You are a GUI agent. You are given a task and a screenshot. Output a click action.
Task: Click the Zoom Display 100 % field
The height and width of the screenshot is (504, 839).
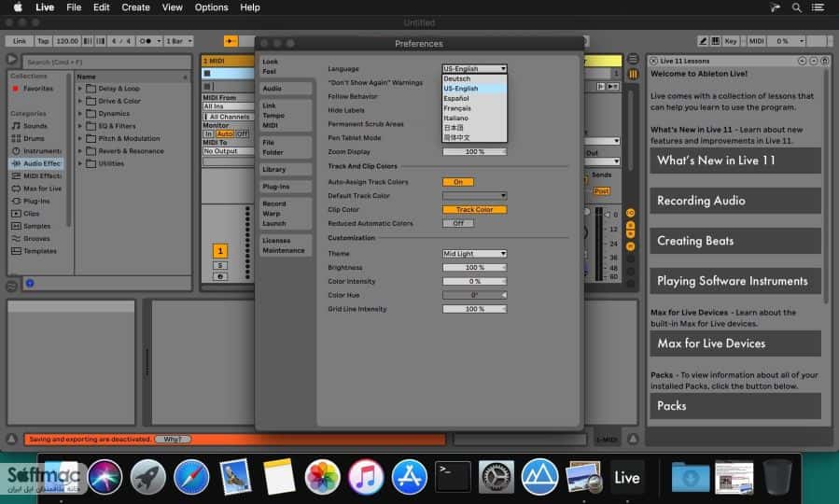click(475, 152)
